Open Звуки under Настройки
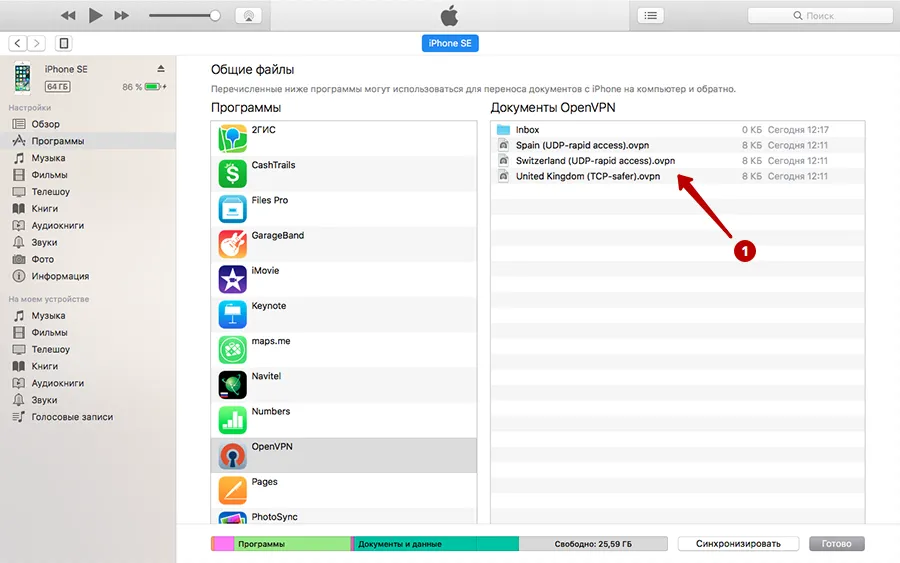900x563 pixels. tap(88, 242)
